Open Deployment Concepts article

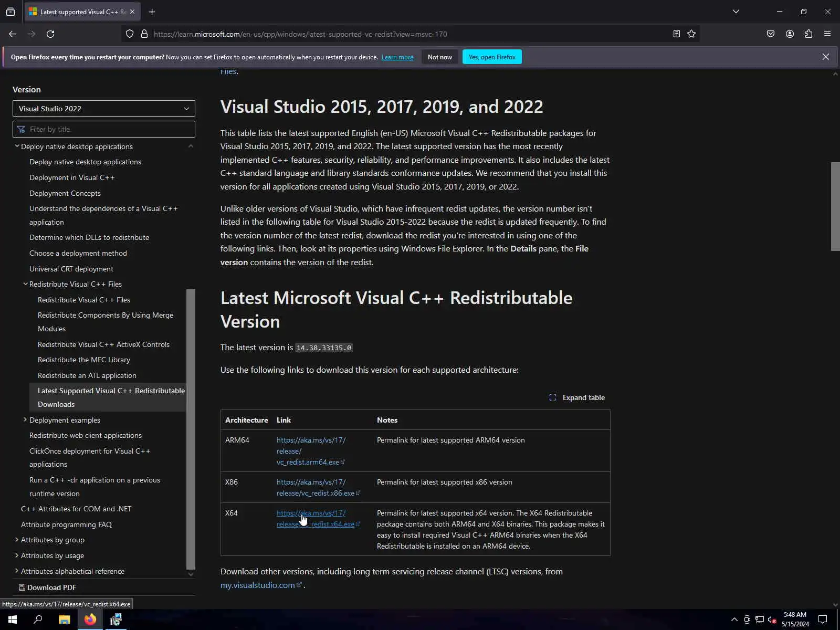pyautogui.click(x=65, y=193)
